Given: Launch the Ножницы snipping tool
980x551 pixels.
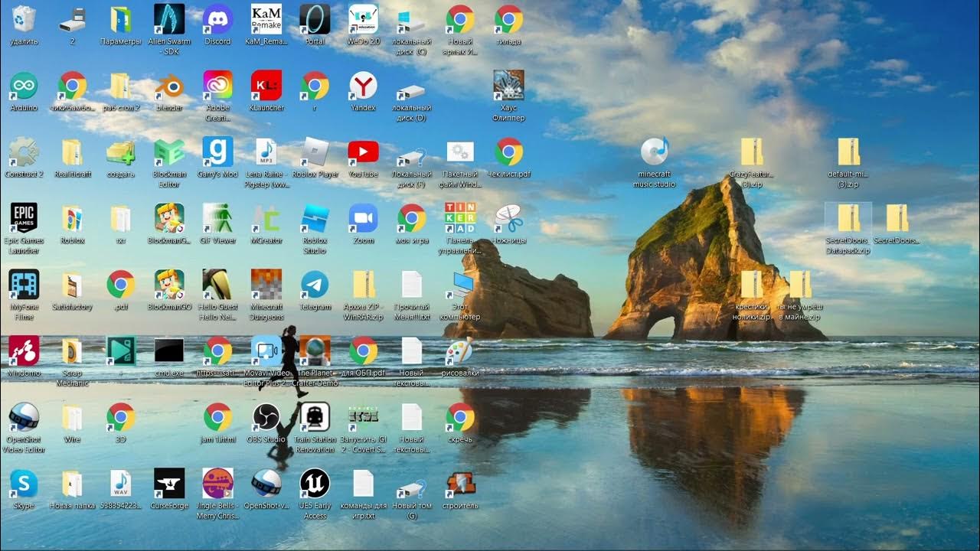Looking at the screenshot, I should [508, 218].
